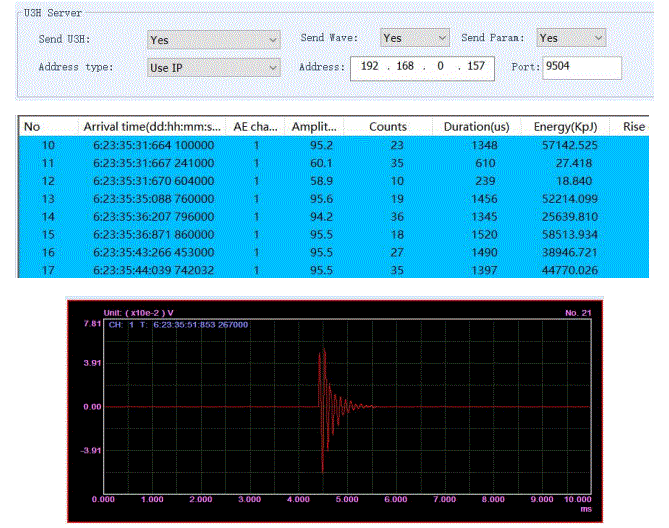Click the Counts column header

coord(388,127)
